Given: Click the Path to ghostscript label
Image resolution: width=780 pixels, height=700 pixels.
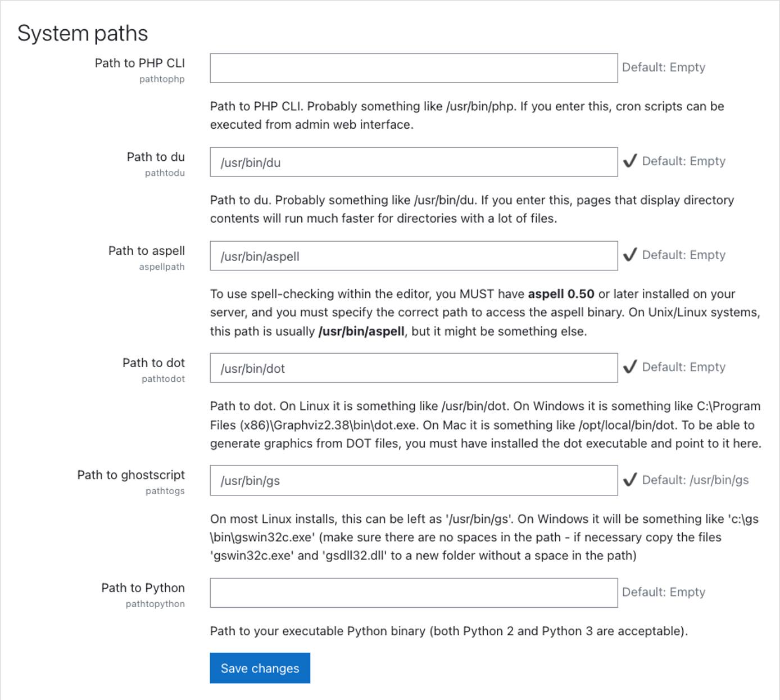Looking at the screenshot, I should point(131,475).
